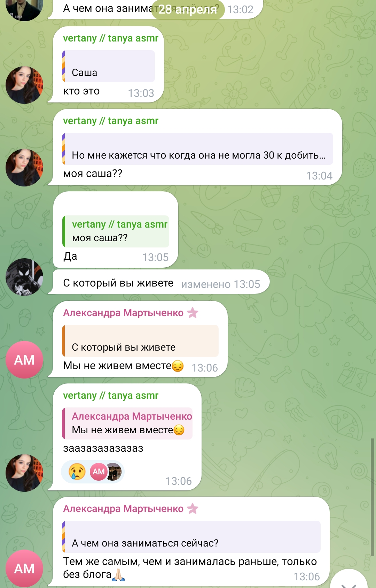376x588 pixels.
Task: Tap the crying face reaction emoji
Action: point(77,472)
